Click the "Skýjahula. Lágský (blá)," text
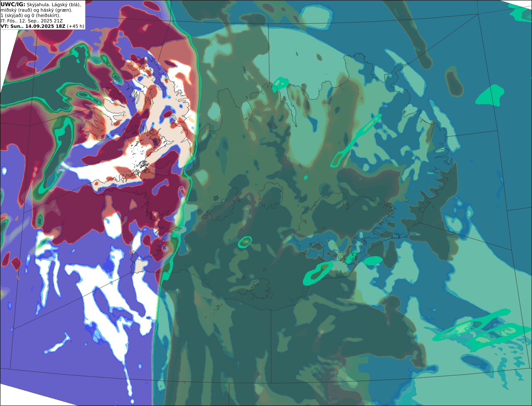Screen dimensions: 532x406 54,5
